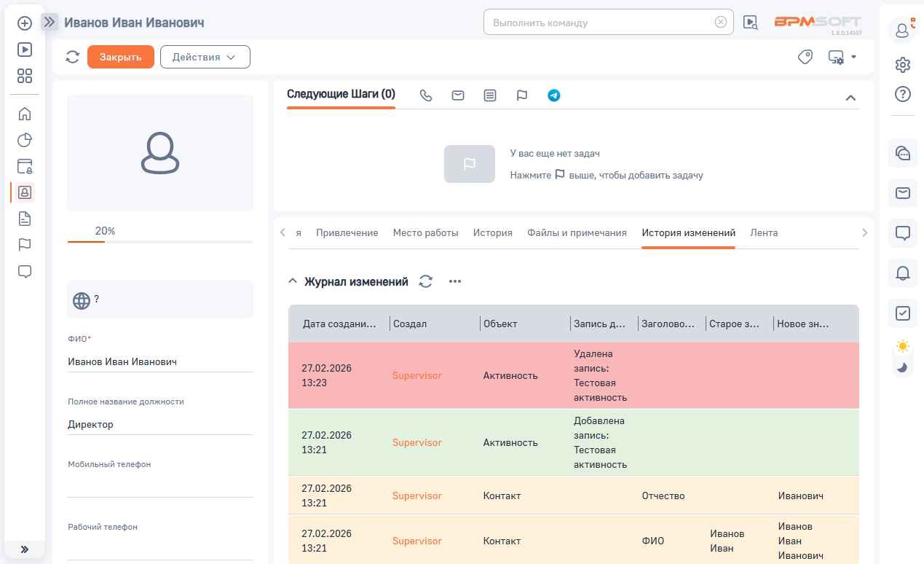
Task: Switch to the Лента tab
Action: click(764, 233)
